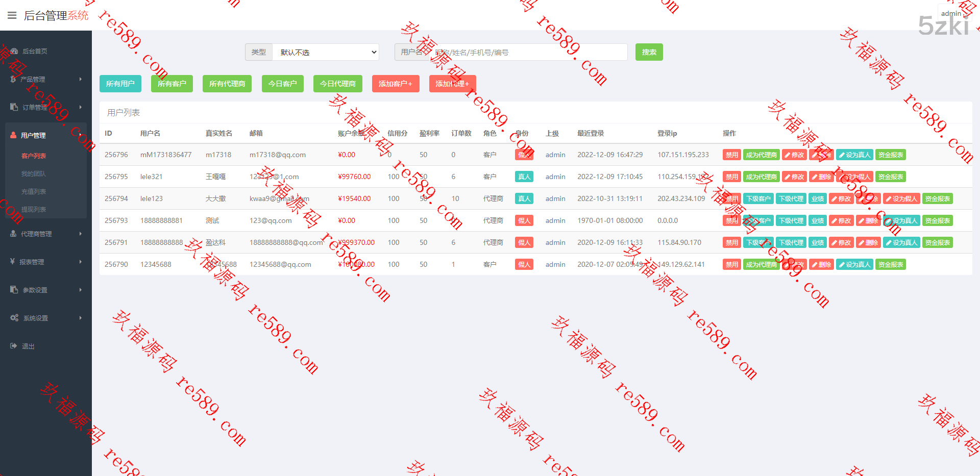Click 业绩 for user 18888888881
Image resolution: width=980 pixels, height=476 pixels.
coord(818,220)
